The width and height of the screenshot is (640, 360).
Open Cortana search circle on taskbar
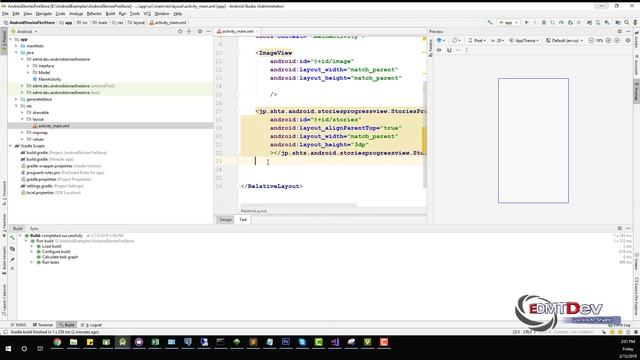(24, 349)
